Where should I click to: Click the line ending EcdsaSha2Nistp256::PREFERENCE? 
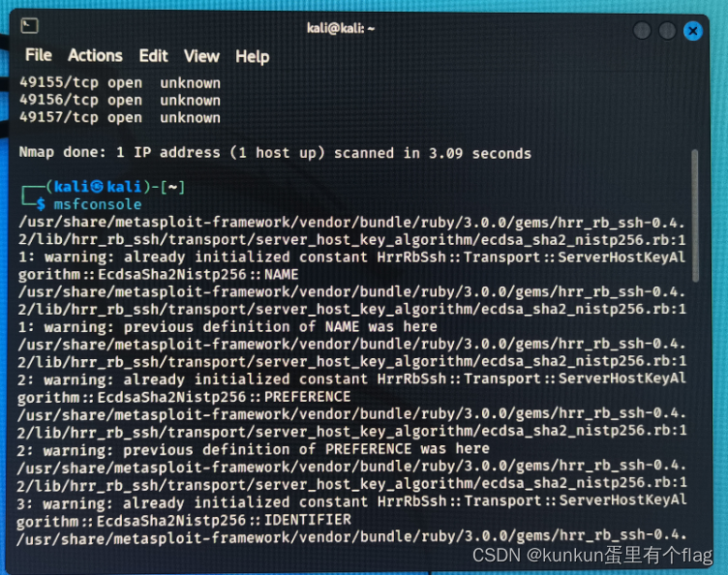(x=184, y=397)
